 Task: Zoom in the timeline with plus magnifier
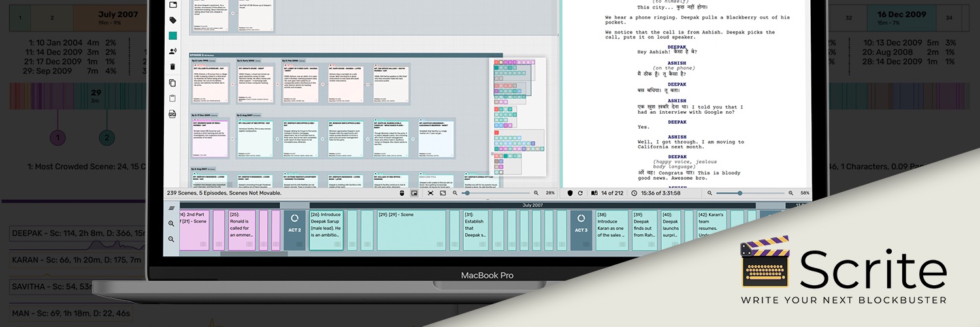pyautogui.click(x=171, y=224)
